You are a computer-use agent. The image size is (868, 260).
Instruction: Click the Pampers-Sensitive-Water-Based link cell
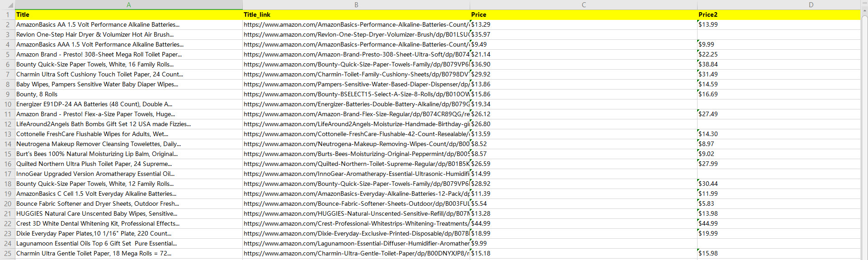[356, 84]
